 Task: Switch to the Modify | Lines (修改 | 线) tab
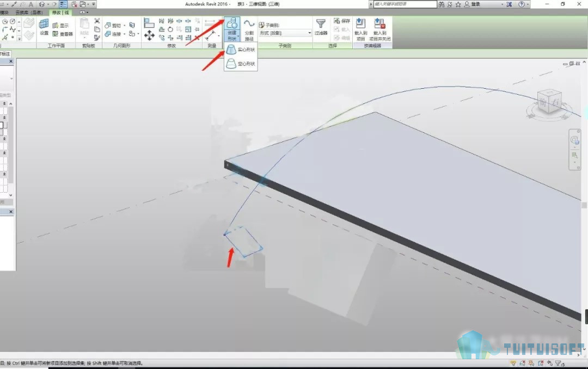[x=60, y=13]
